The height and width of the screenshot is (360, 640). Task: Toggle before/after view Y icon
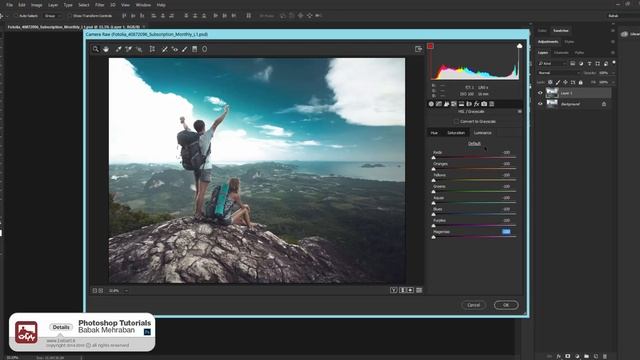click(393, 290)
